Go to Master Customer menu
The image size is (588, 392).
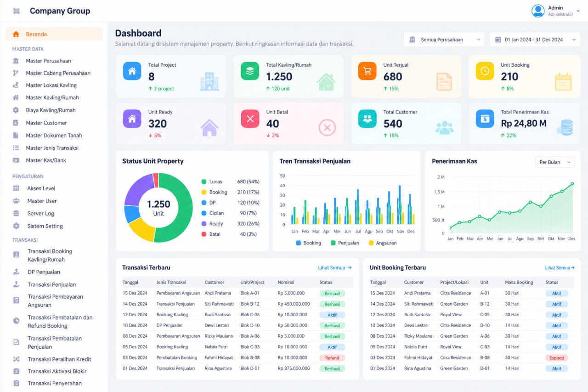pos(46,123)
